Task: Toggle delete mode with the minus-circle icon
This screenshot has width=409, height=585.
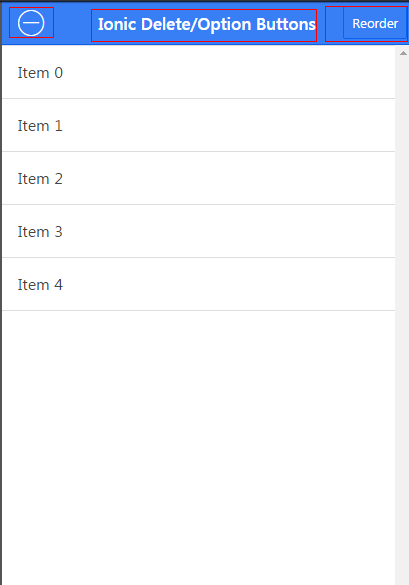Action: [31, 23]
